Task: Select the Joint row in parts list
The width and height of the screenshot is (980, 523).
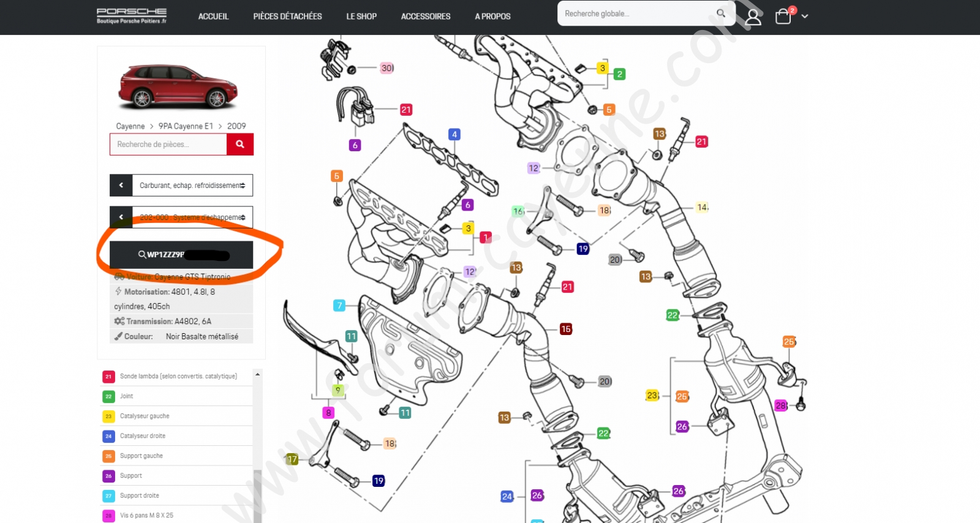Action: coord(176,396)
